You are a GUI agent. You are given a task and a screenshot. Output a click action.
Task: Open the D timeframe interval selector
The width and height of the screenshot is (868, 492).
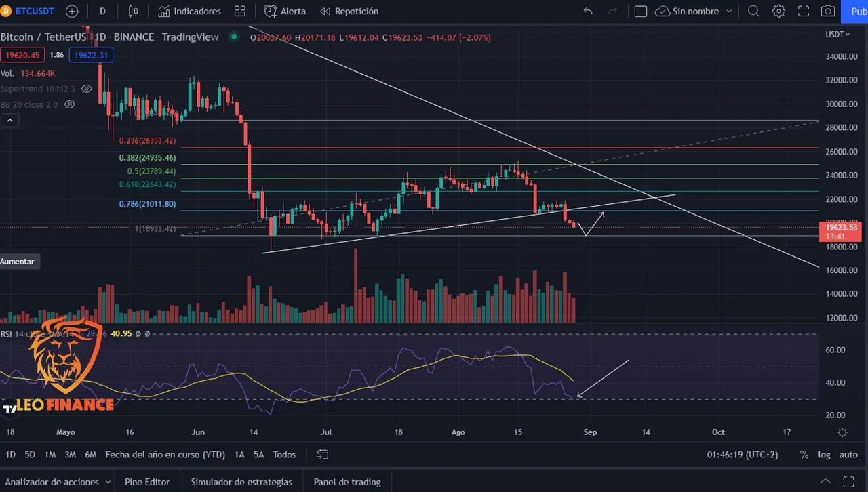click(102, 12)
